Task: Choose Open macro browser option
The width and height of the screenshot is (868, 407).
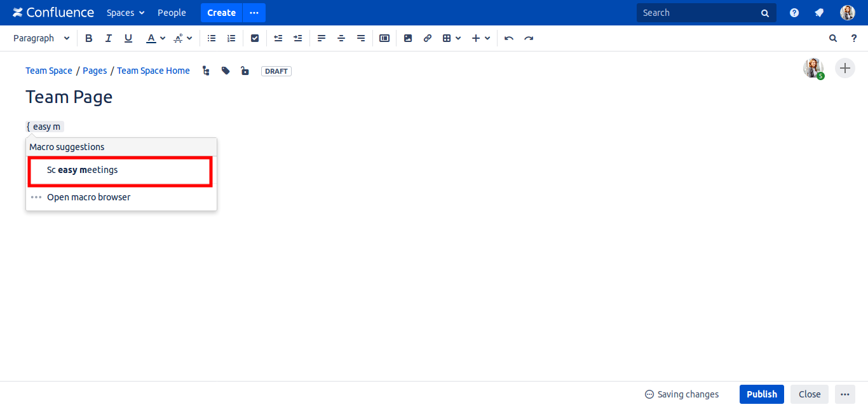Action: [88, 197]
